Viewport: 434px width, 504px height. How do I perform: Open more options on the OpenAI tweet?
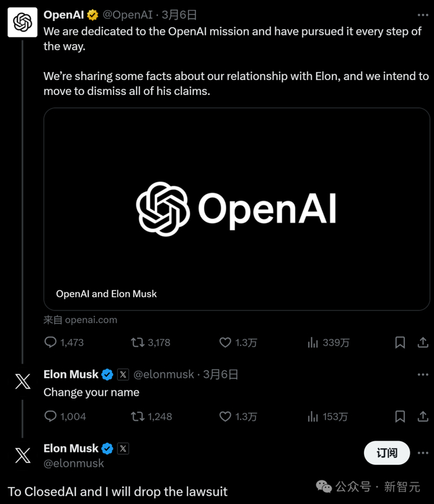pyautogui.click(x=423, y=15)
